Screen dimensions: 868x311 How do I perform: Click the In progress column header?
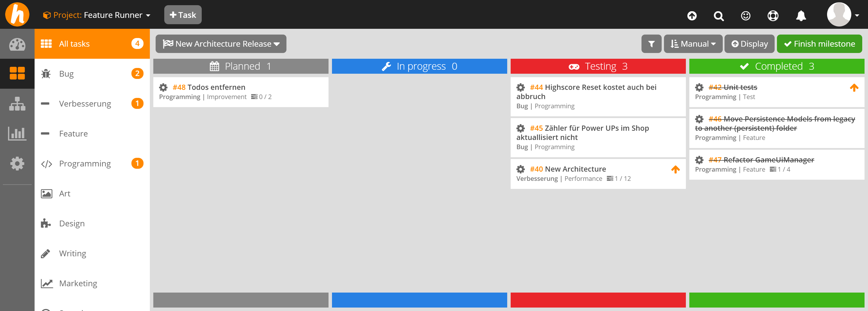pyautogui.click(x=419, y=66)
